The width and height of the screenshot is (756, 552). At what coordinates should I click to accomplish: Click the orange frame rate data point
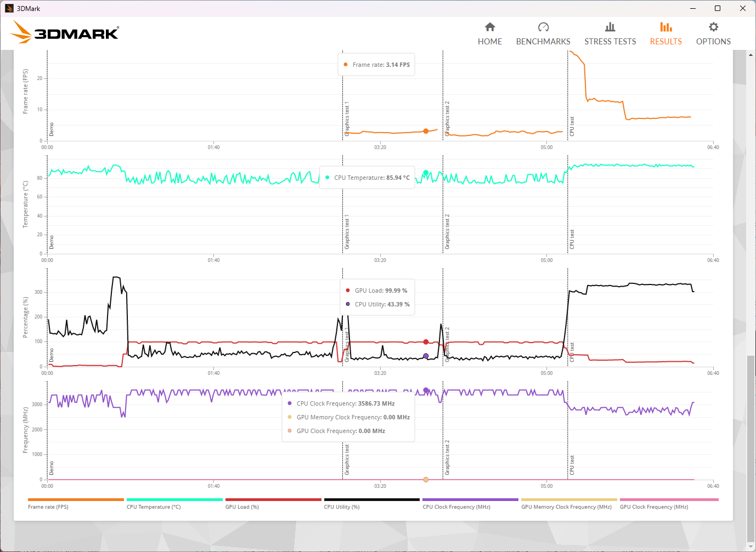pos(426,131)
